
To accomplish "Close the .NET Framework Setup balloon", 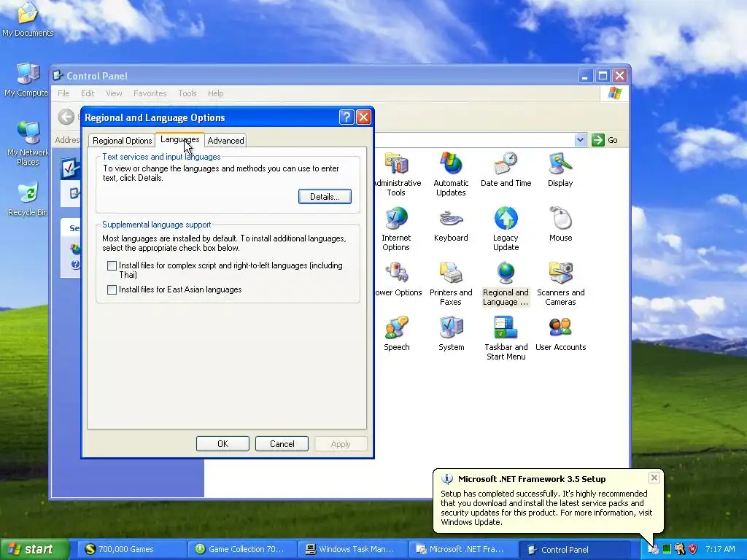I will click(654, 478).
